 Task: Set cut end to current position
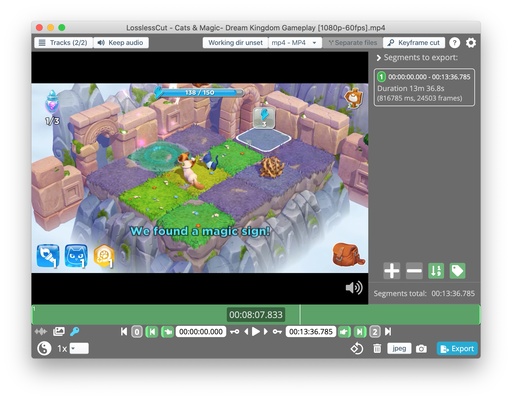[344, 332]
